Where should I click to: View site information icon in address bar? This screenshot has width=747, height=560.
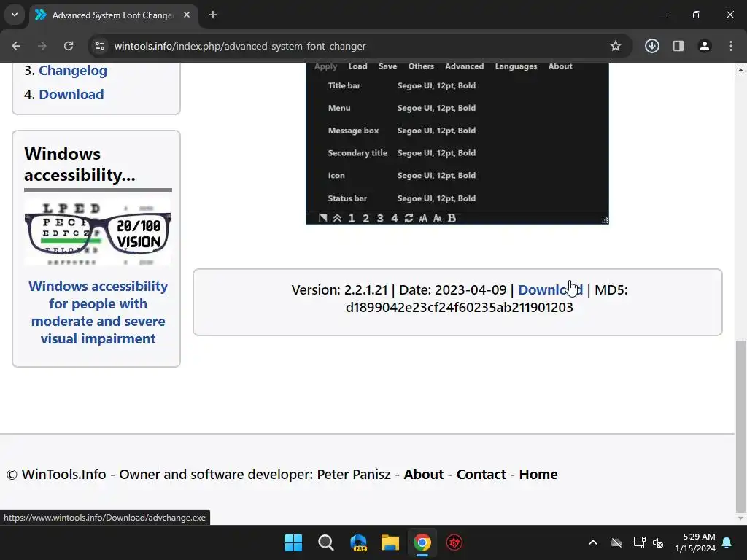[100, 46]
